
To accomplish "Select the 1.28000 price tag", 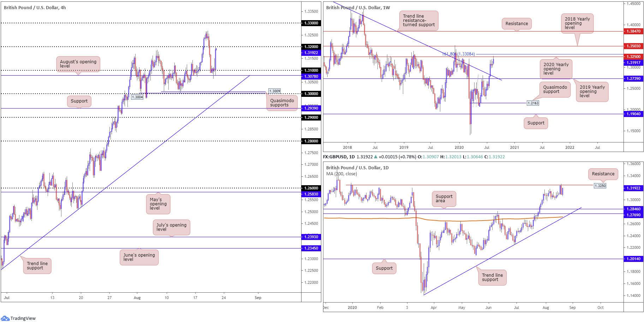I will pos(311,141).
